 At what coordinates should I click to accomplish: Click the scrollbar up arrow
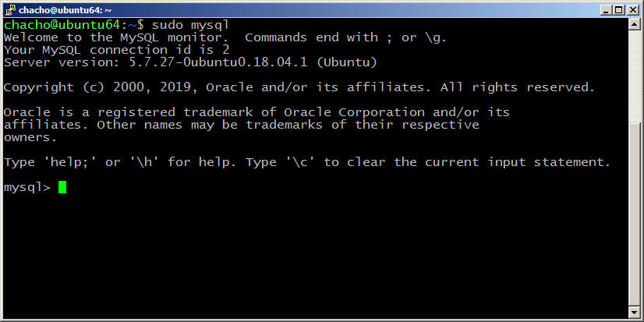[x=634, y=24]
